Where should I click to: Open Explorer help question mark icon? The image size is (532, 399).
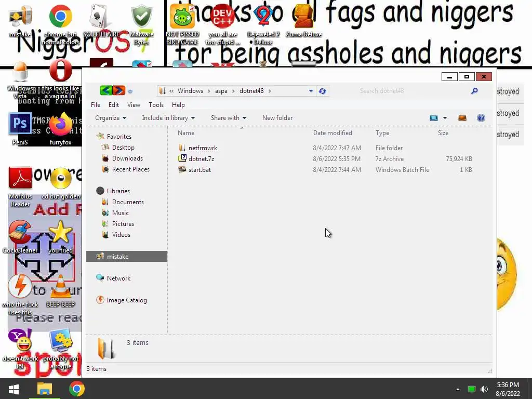pyautogui.click(x=481, y=118)
